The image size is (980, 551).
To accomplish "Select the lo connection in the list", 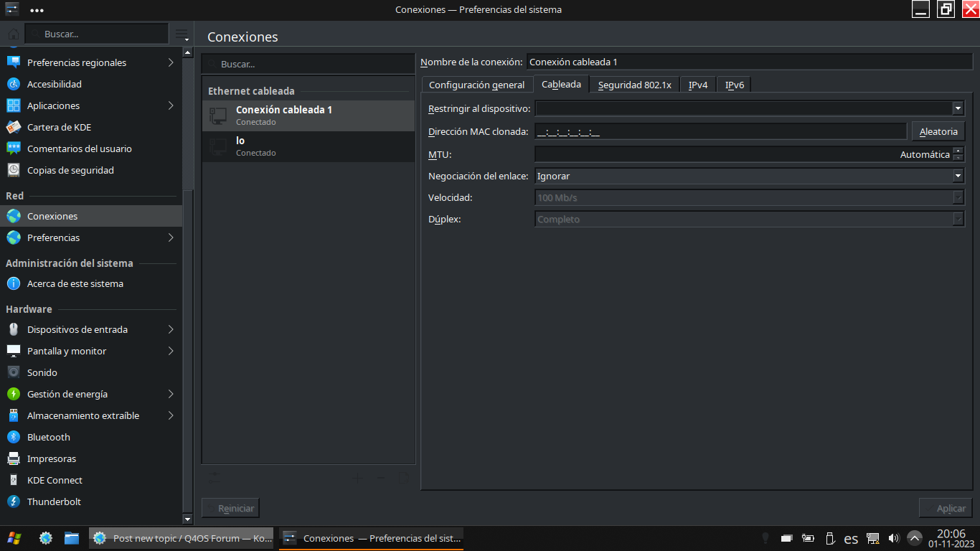I will pos(308,146).
